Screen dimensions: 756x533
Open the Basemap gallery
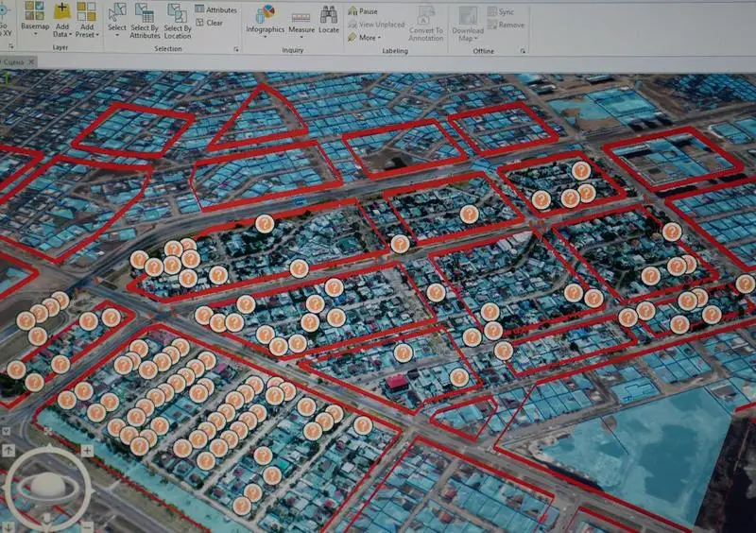(x=35, y=17)
